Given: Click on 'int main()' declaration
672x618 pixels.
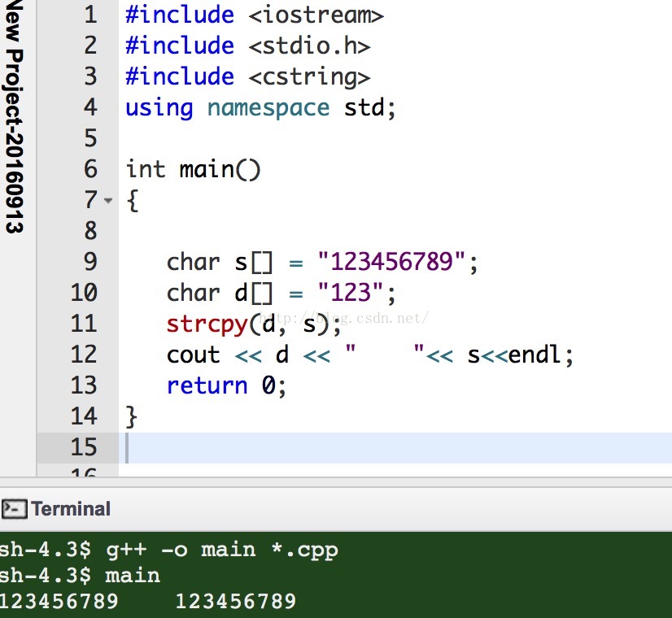Looking at the screenshot, I should (x=193, y=169).
